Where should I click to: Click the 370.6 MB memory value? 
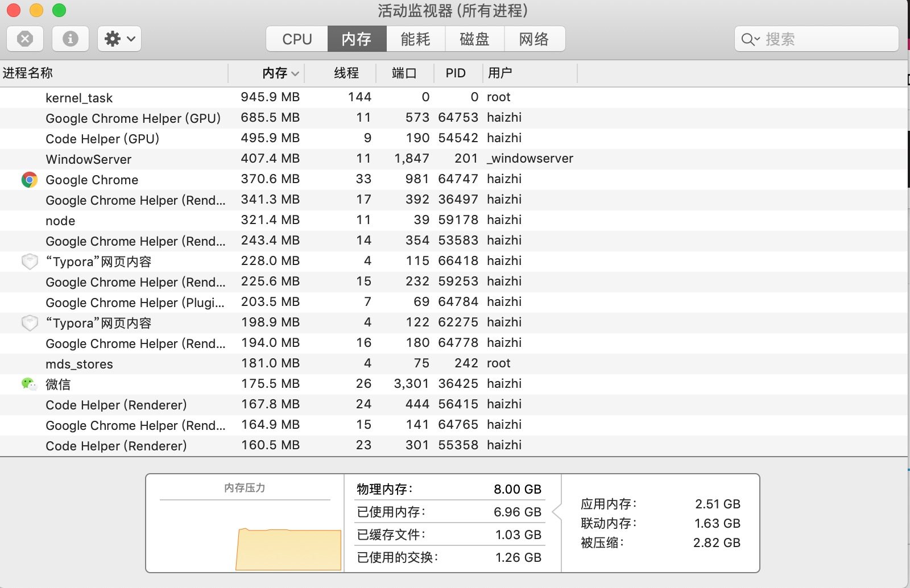270,179
